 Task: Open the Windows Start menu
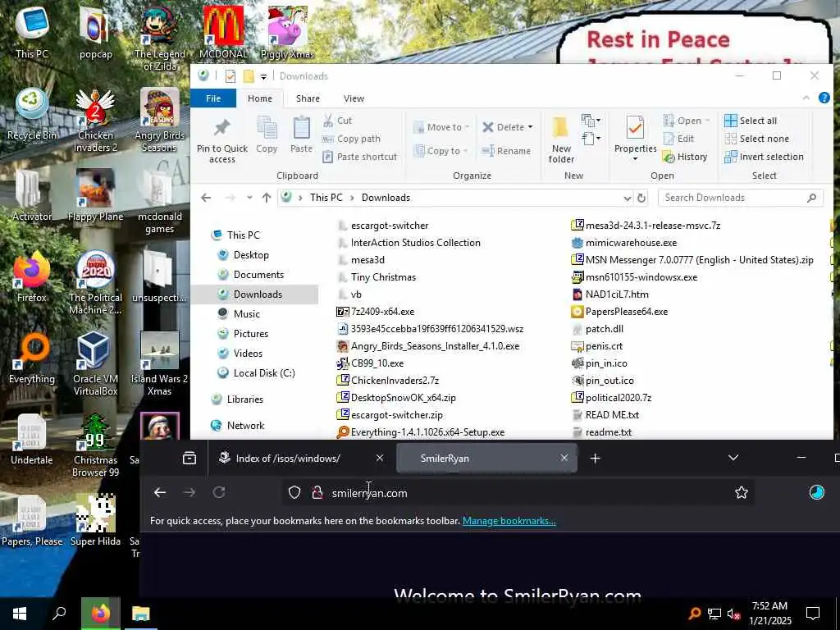click(x=20, y=614)
